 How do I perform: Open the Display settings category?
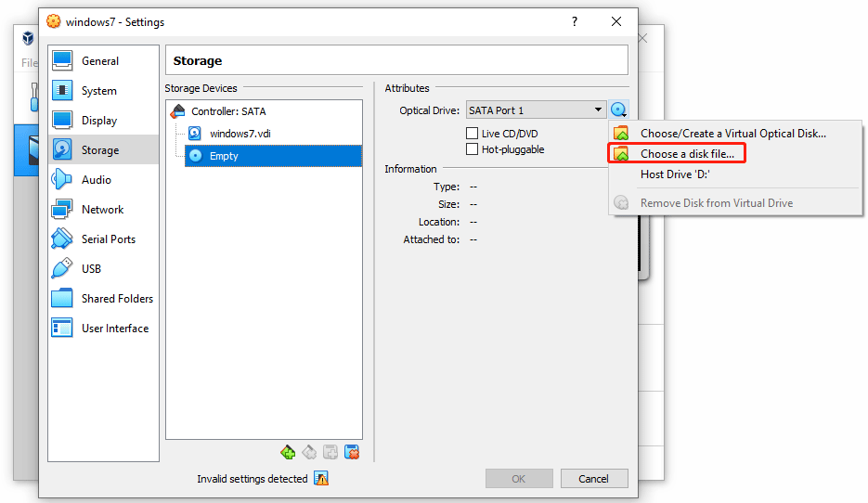(x=104, y=120)
